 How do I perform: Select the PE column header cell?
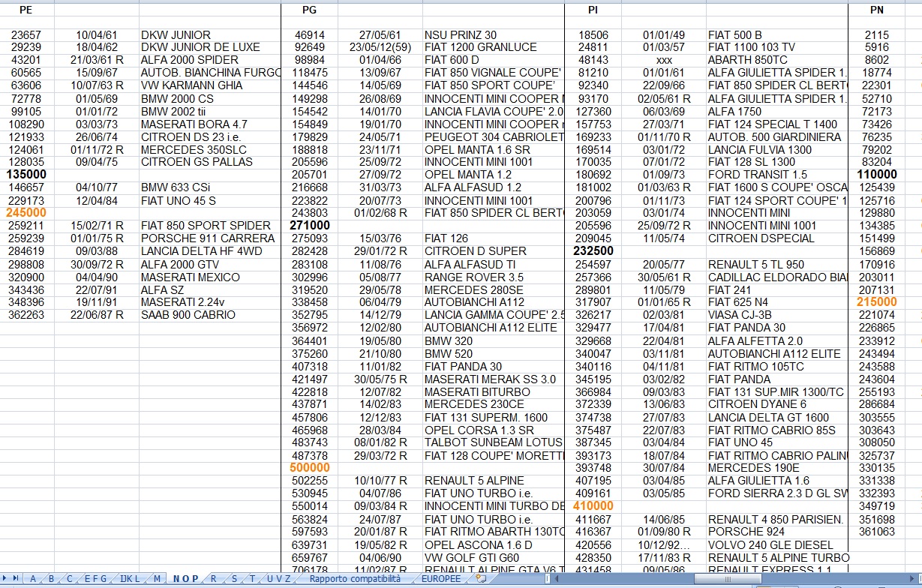pyautogui.click(x=27, y=10)
